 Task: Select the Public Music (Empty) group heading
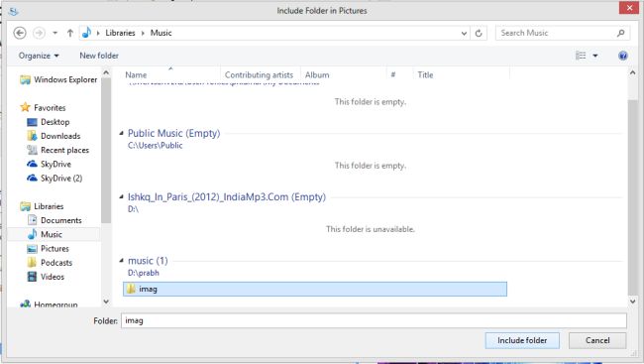[173, 133]
